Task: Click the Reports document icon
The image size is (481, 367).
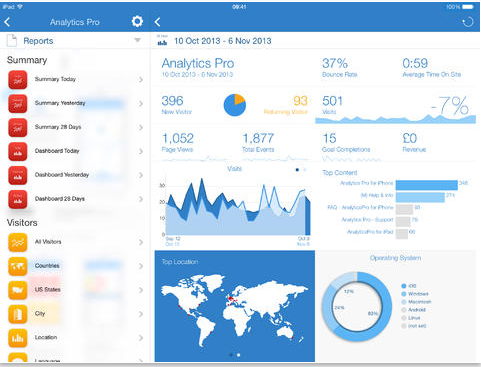Action: tap(12, 41)
